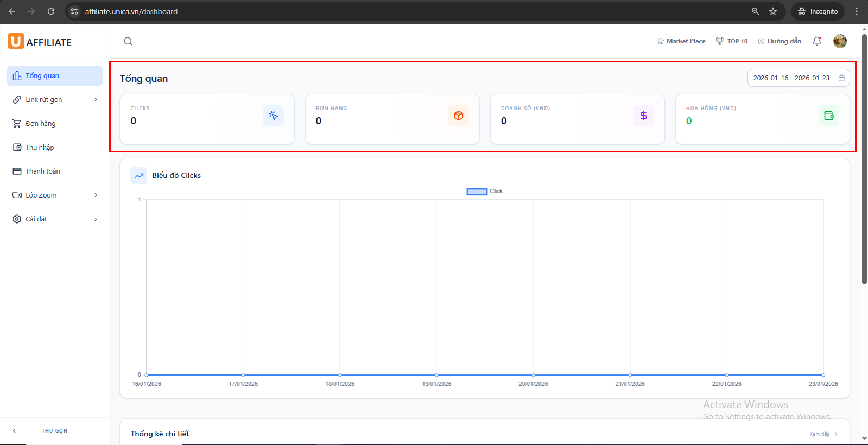Click the green wallet icon in Hoa hồng card
Image resolution: width=868 pixels, height=445 pixels.
pos(828,116)
